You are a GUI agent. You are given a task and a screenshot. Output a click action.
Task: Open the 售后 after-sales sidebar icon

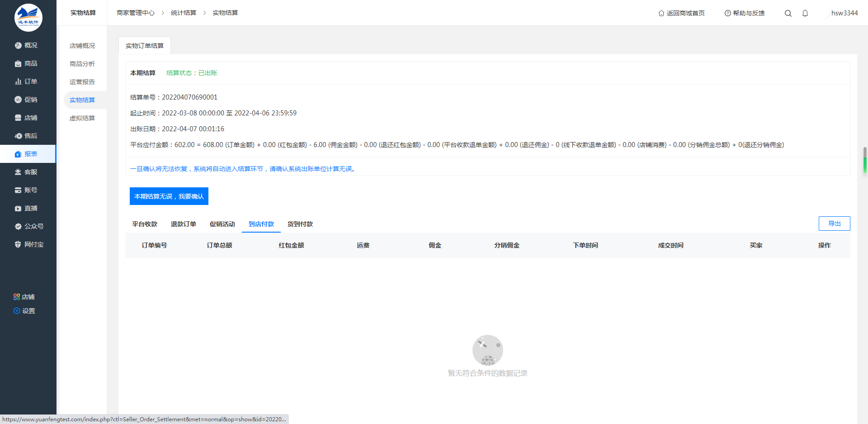[x=18, y=136]
